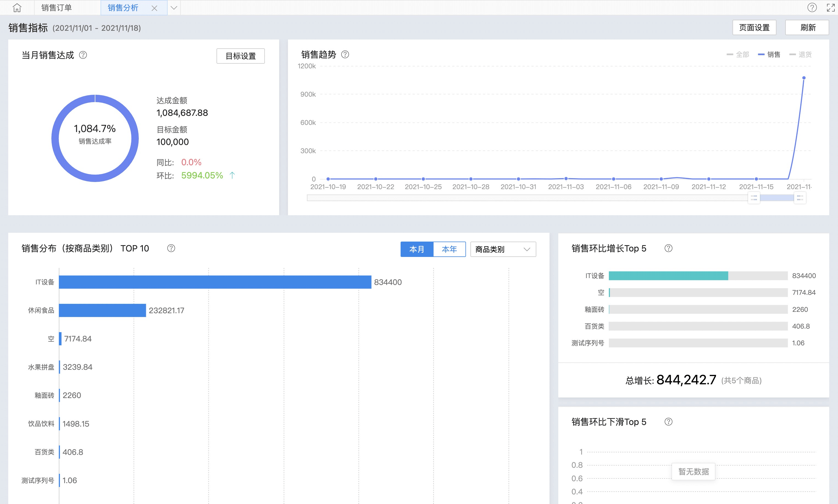Click help icon beside 销售环比增长Top 5

(668, 248)
